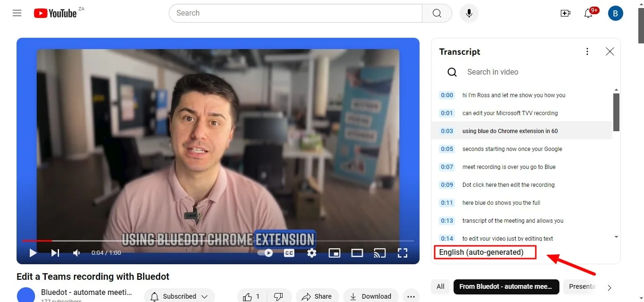Image resolution: width=644 pixels, height=302 pixels.
Task: Expand more transcript chips with the arrow
Action: 610,286
